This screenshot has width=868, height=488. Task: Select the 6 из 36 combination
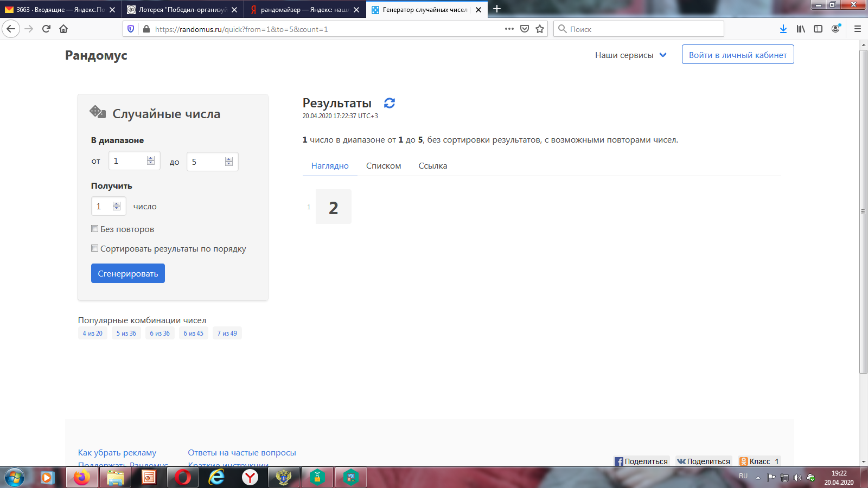point(160,333)
